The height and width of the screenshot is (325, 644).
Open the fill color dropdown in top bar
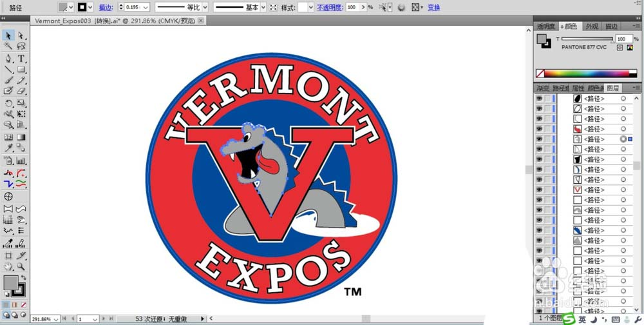(x=71, y=7)
